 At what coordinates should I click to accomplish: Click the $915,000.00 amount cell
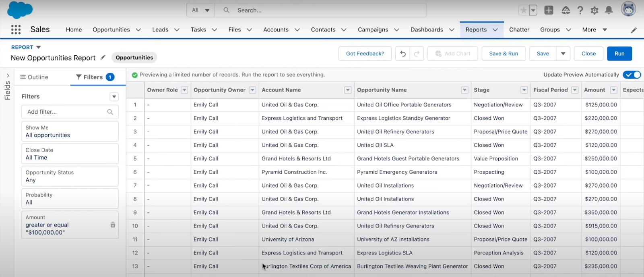601,226
